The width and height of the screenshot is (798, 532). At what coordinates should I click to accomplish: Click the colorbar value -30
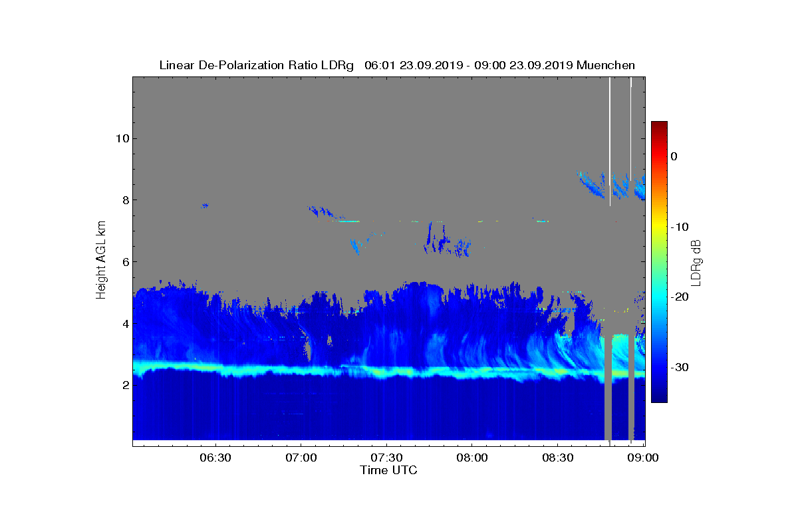679,368
